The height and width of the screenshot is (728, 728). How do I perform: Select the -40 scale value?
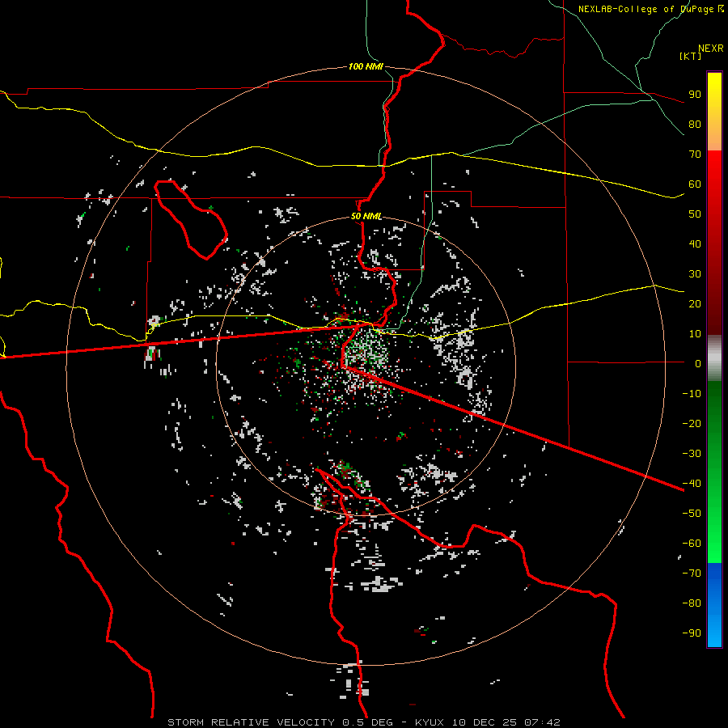pyautogui.click(x=692, y=484)
